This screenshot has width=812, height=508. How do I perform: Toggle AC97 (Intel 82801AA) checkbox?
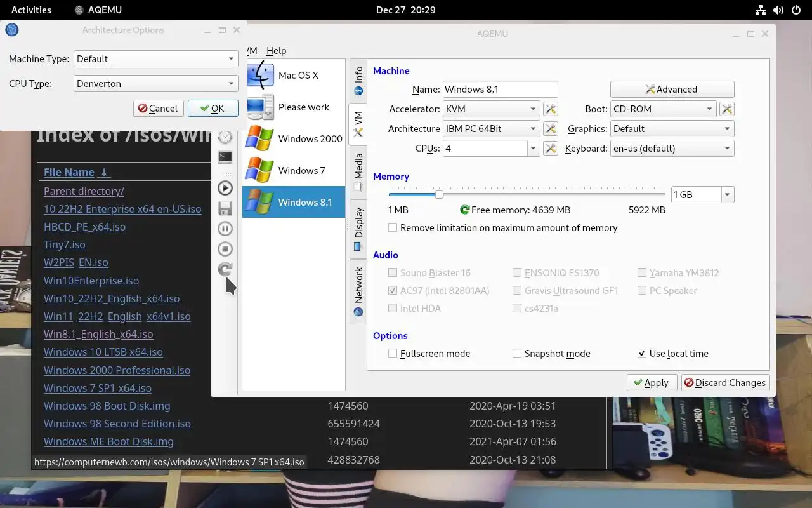point(393,290)
